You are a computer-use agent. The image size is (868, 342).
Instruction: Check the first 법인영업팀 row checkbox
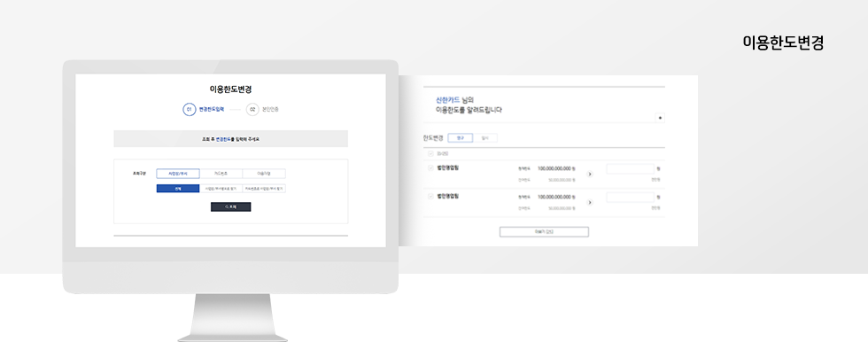click(430, 168)
